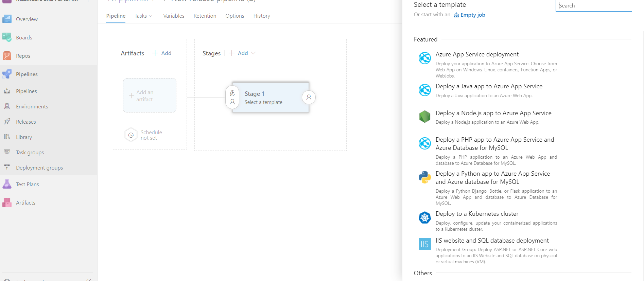Click the Node.js template icon
Screen dimensions: 644x281
424,117
